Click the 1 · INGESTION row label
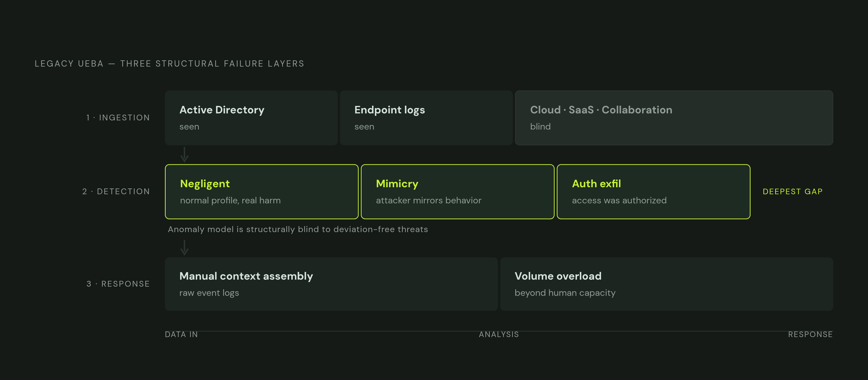This screenshot has height=380, width=868. [x=118, y=118]
